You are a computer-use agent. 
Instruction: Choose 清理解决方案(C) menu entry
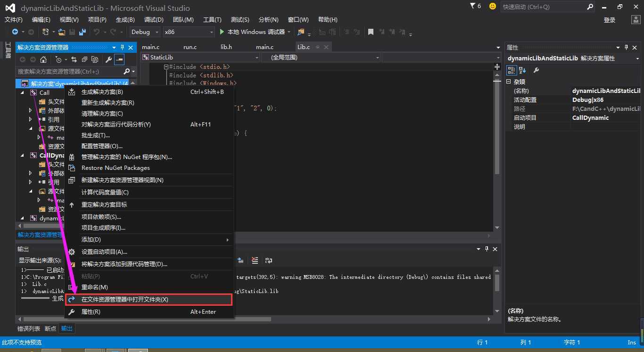[149, 114]
